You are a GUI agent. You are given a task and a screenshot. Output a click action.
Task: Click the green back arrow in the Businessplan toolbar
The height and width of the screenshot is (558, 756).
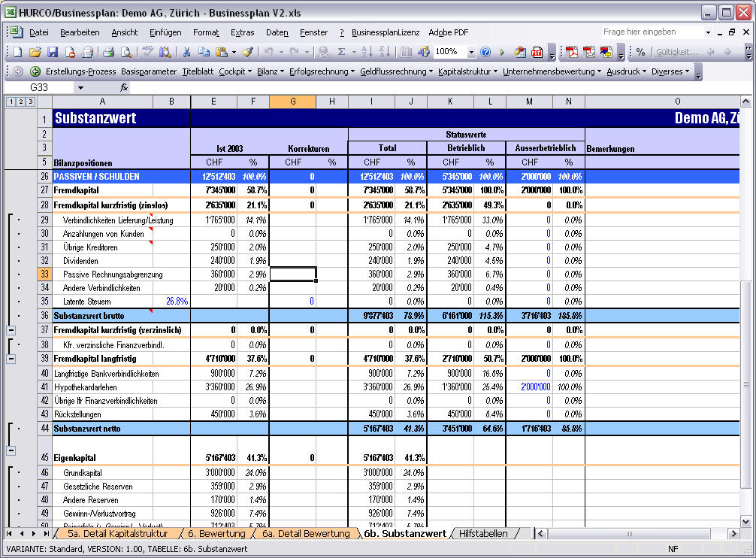[35, 71]
